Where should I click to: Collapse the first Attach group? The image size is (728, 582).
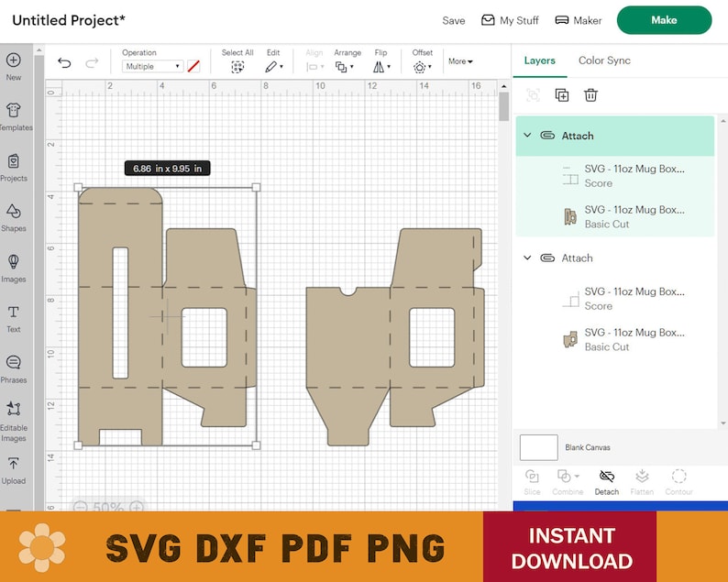527,135
